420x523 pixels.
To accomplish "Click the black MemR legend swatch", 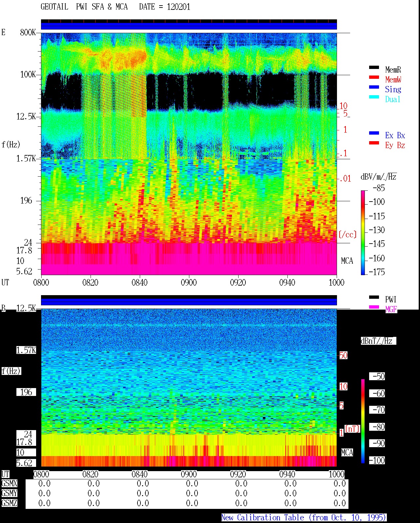I will tap(374, 67).
